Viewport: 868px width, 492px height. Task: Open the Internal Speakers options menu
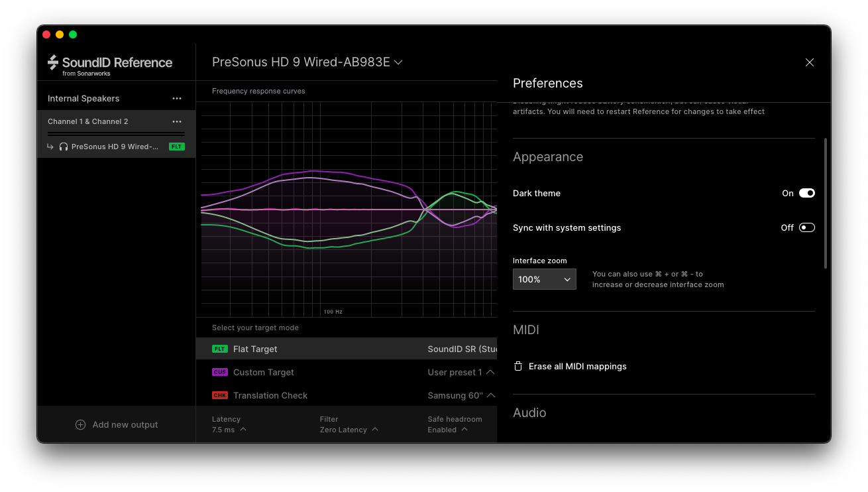click(177, 98)
